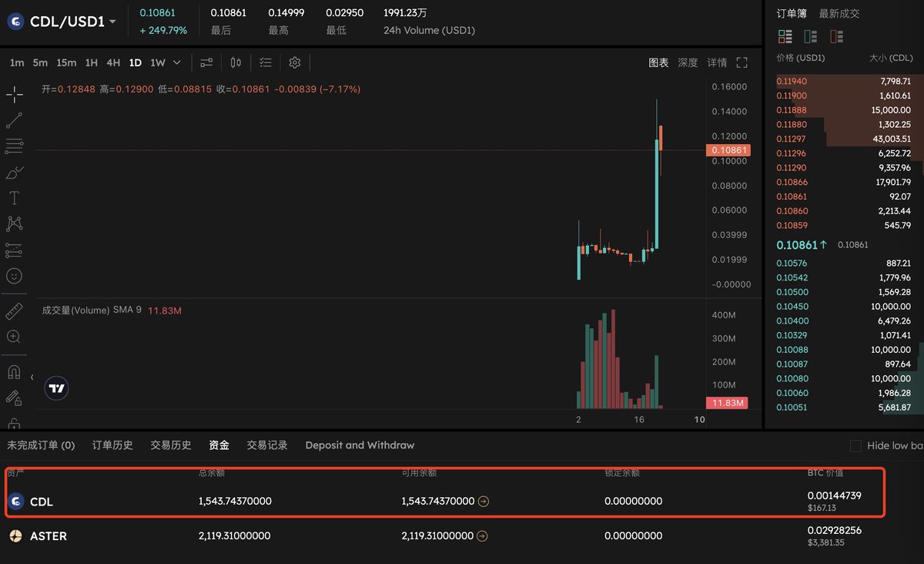Click the ASTER total balance 2,119.31000000

(235, 536)
